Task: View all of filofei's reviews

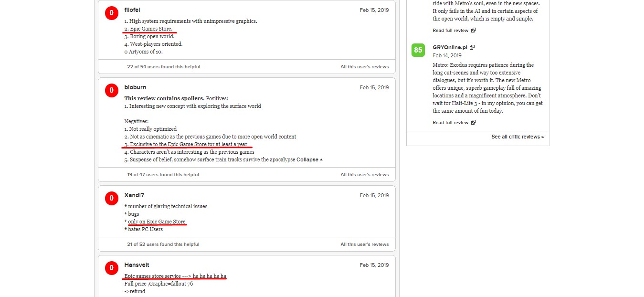Action: click(x=364, y=67)
